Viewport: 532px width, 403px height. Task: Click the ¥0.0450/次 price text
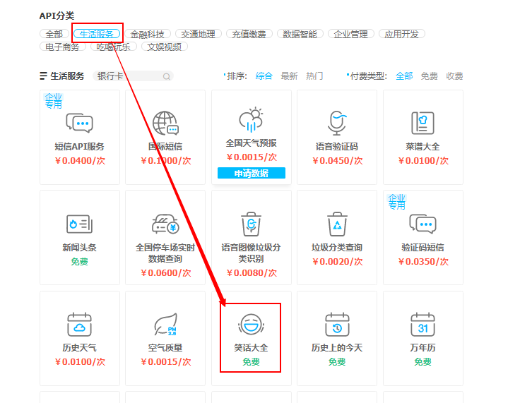(338, 161)
